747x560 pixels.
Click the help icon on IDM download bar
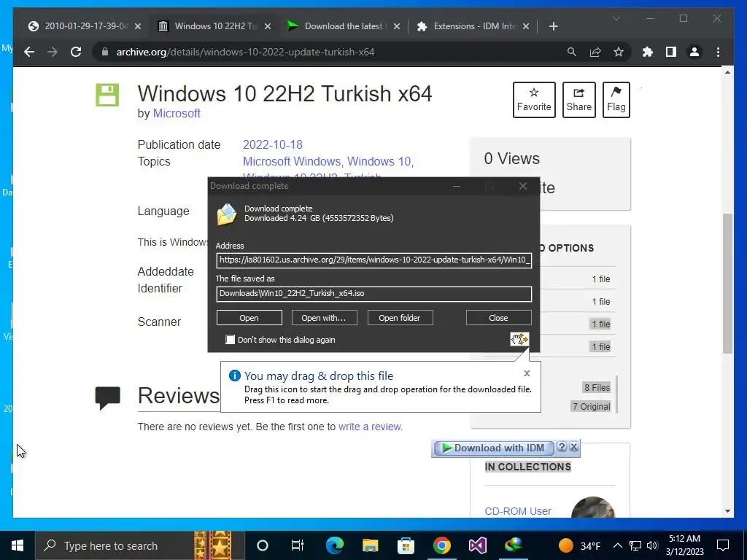tap(562, 447)
